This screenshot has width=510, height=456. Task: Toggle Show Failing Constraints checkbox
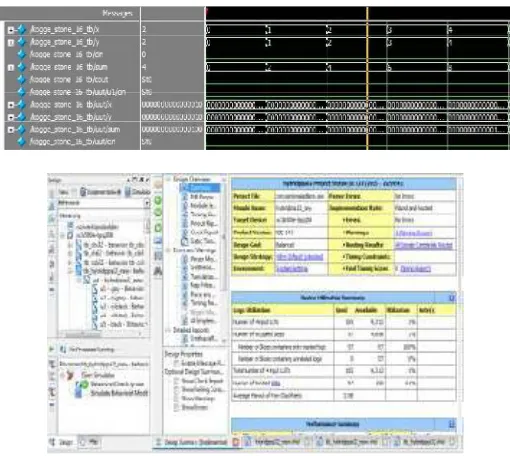pyautogui.click(x=177, y=389)
